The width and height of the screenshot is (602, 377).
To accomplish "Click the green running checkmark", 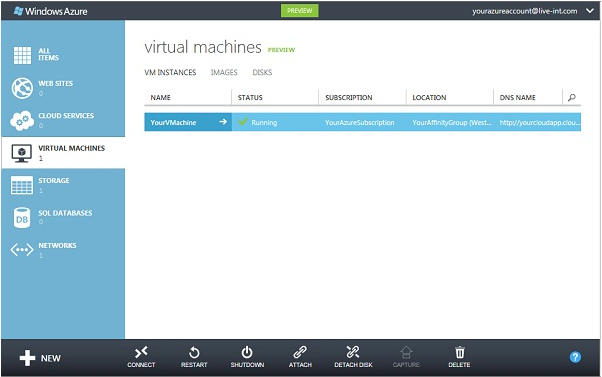I will pyautogui.click(x=243, y=122).
